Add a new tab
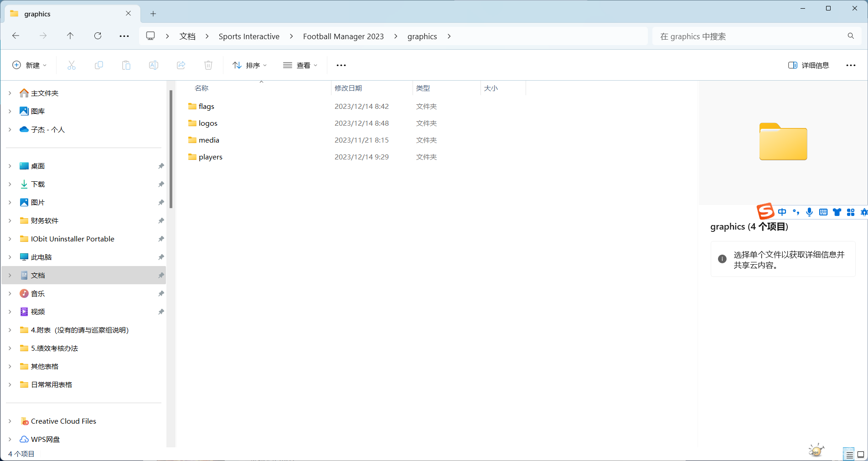Image resolution: width=868 pixels, height=461 pixels. pyautogui.click(x=153, y=14)
